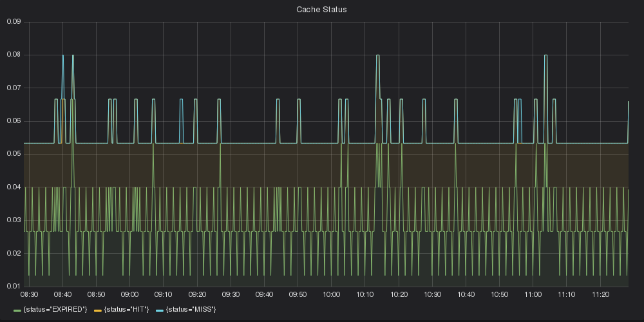
Task: Click the 08:30 time axis label
Action: 29,294
